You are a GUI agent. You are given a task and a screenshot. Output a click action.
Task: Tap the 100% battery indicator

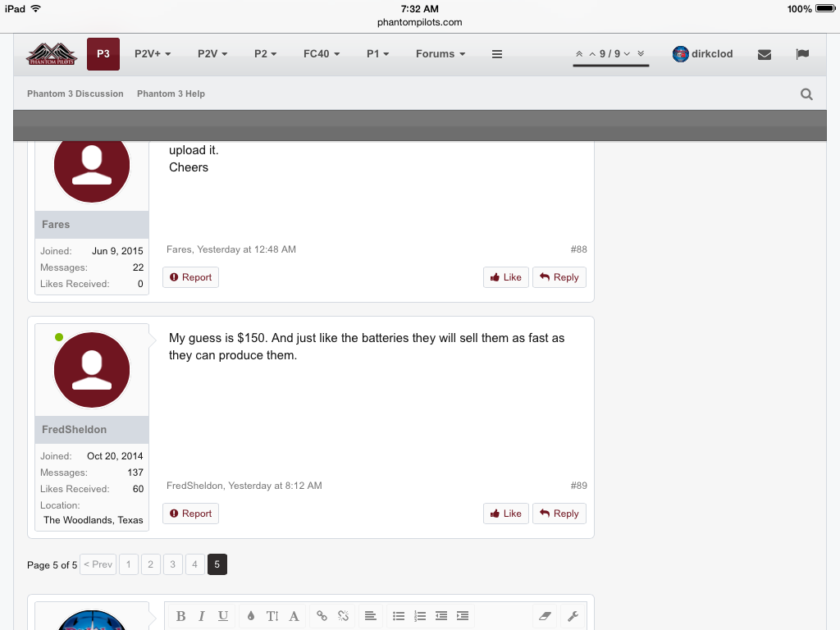point(810,9)
